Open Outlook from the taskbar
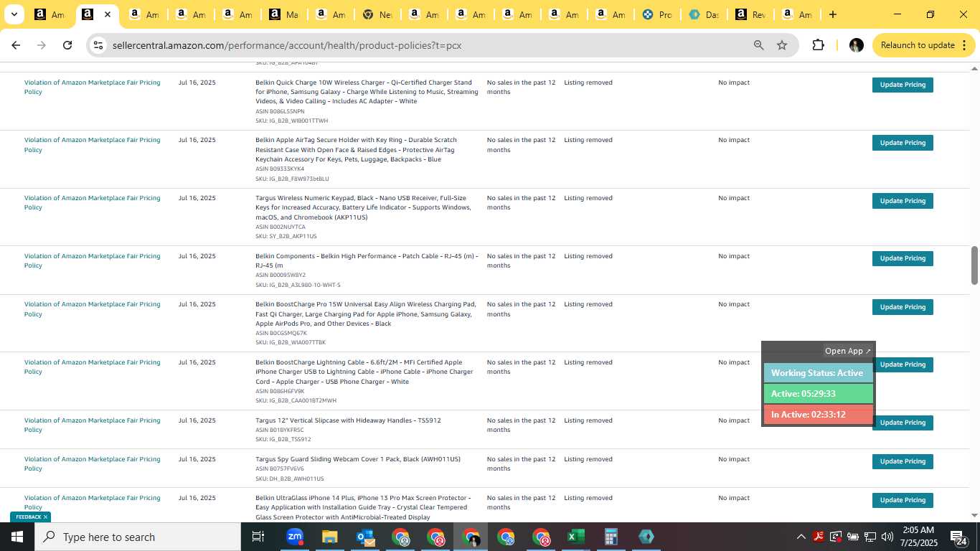The image size is (980, 551). pos(365,537)
